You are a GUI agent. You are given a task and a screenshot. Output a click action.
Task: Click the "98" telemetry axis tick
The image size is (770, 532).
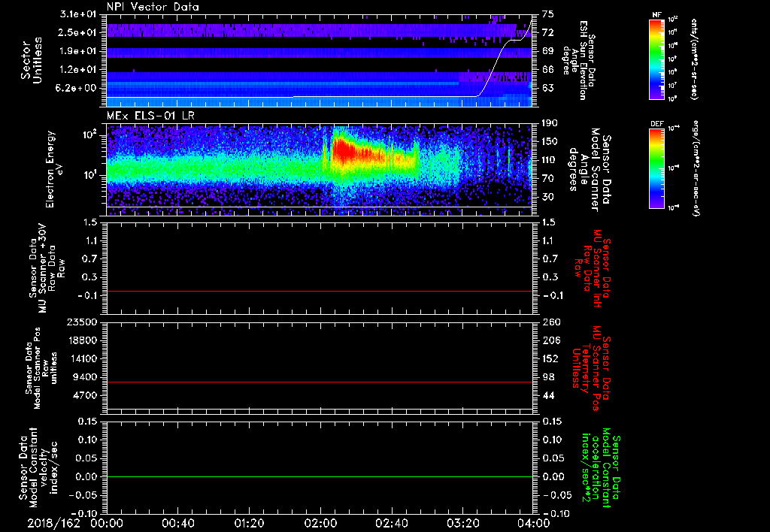548,377
